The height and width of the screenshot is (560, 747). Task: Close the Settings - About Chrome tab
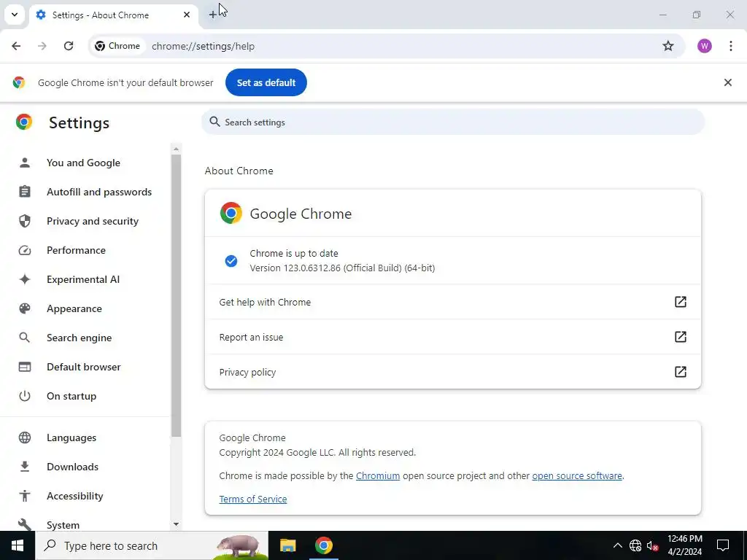(187, 15)
